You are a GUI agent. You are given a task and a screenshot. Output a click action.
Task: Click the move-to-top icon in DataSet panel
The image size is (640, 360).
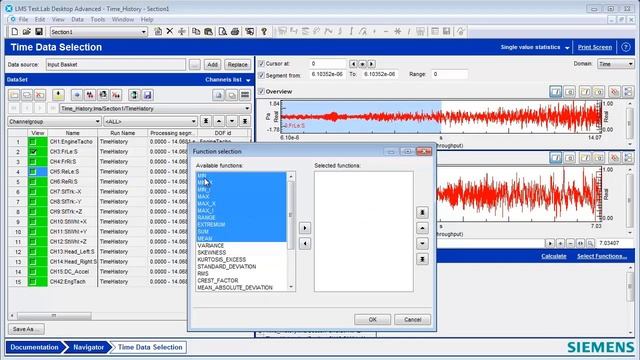pos(206,121)
